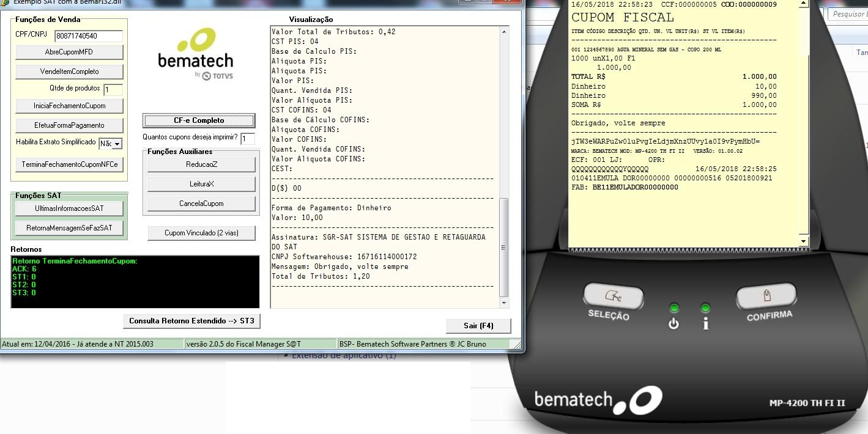Click 'Retorno TerminaFechamentoCupom:' in Retornos console
The width and height of the screenshot is (868, 434).
[75, 261]
